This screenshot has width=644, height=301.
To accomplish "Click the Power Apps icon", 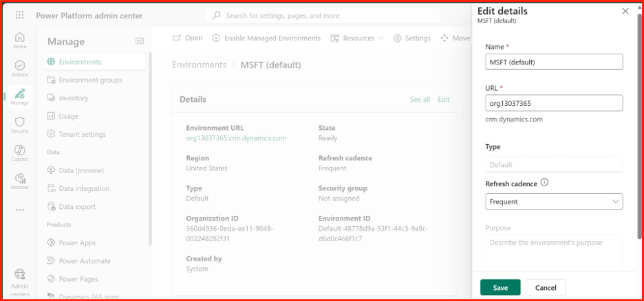I will click(x=51, y=243).
